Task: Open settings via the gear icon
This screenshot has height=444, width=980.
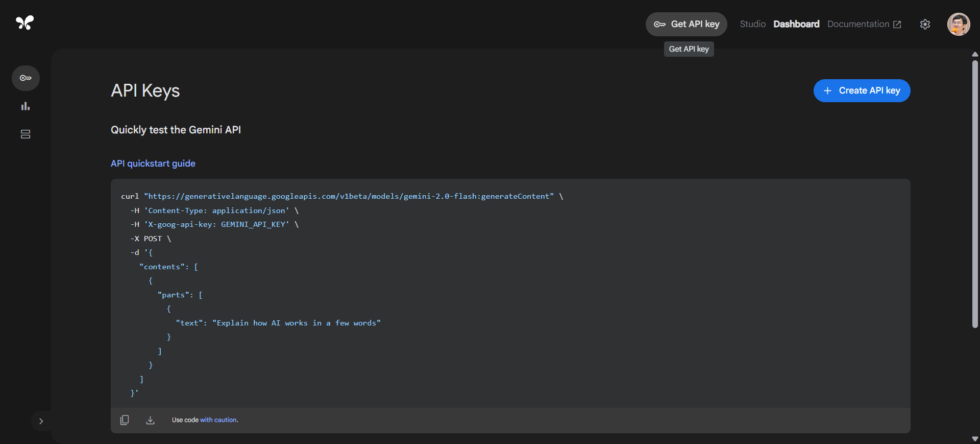Action: (x=925, y=24)
